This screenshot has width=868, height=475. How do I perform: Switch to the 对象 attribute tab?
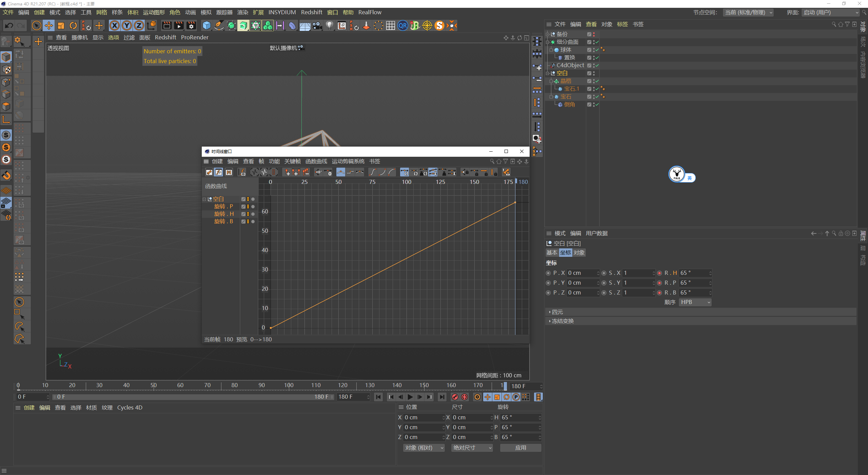point(579,253)
